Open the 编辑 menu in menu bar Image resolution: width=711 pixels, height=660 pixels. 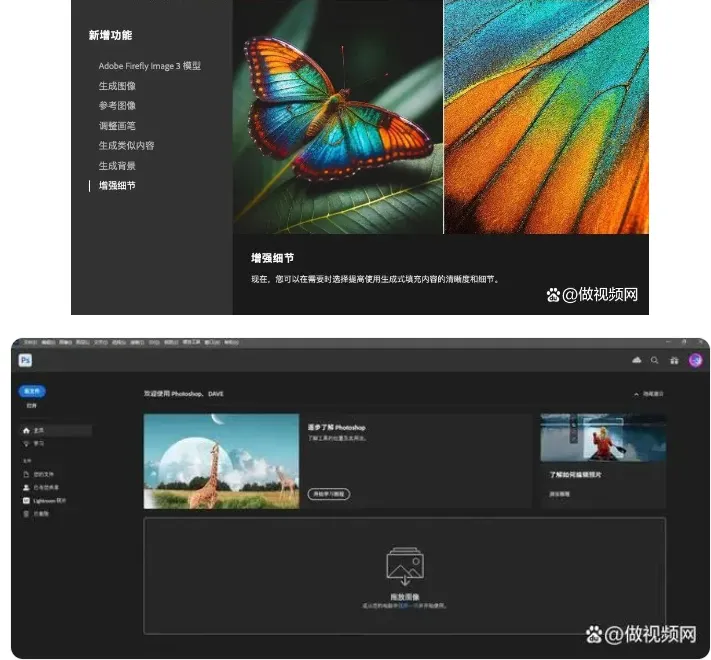click(48, 342)
